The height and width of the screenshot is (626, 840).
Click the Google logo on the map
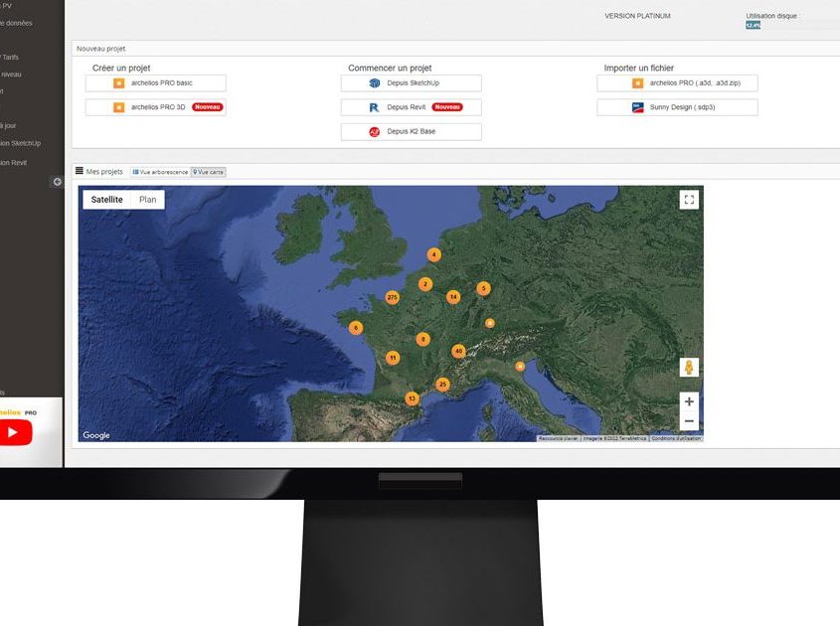click(x=96, y=435)
